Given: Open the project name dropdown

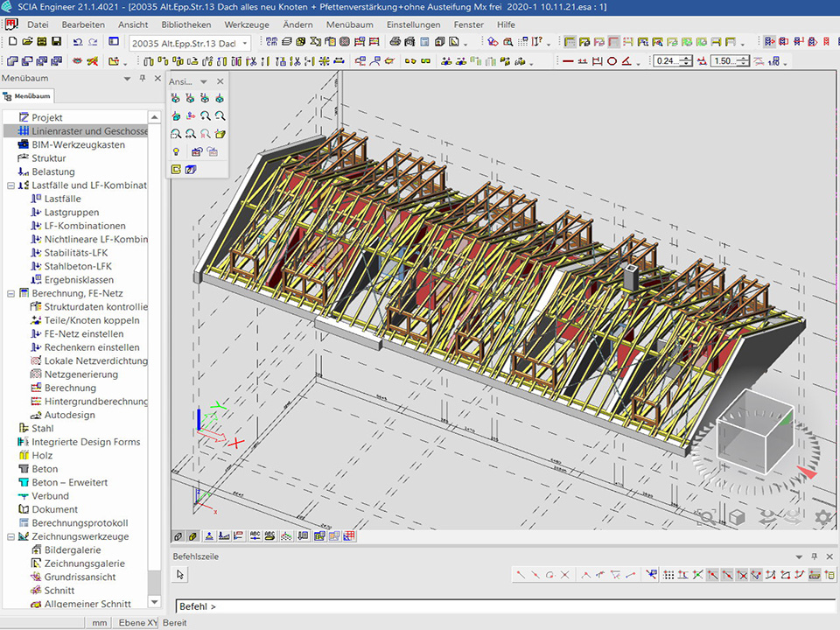Looking at the screenshot, I should pyautogui.click(x=244, y=43).
